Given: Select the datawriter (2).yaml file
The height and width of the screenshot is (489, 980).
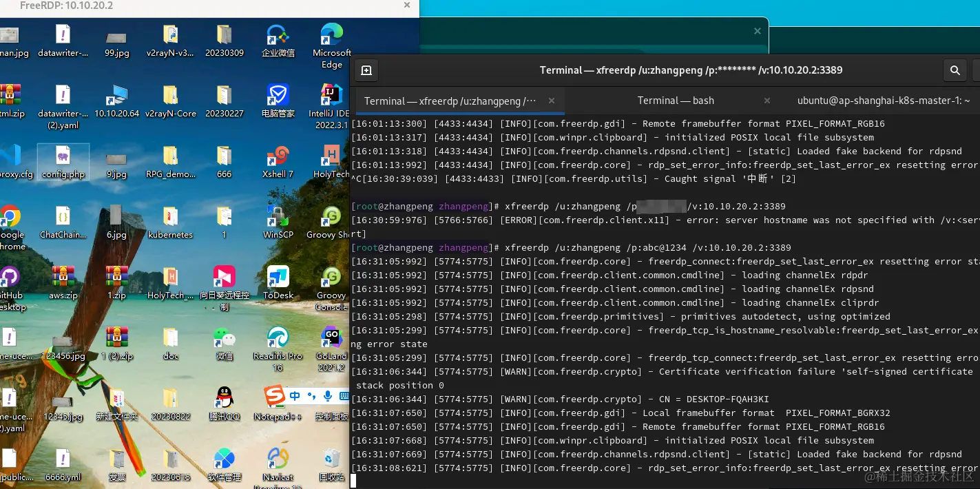Looking at the screenshot, I should point(63,107).
